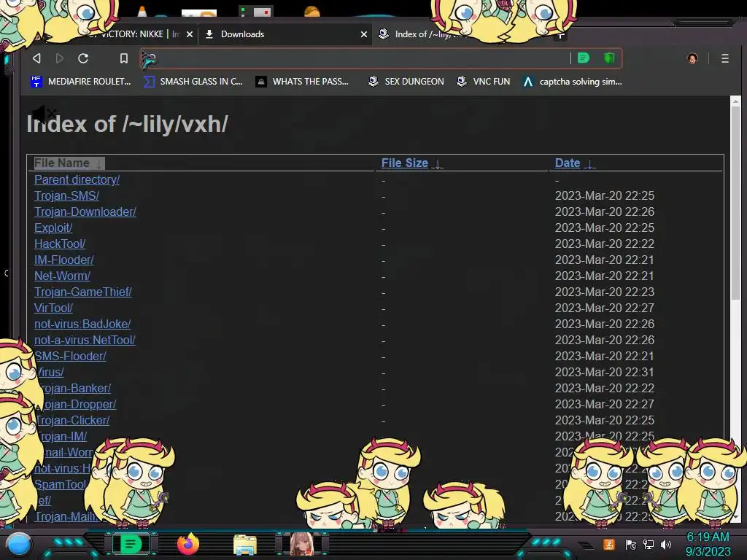Open the Trojan-SMS/ folder
This screenshot has width=747, height=560.
[66, 195]
